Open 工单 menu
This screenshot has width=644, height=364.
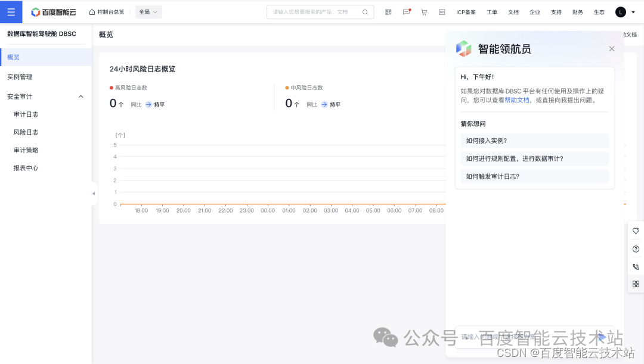click(491, 12)
